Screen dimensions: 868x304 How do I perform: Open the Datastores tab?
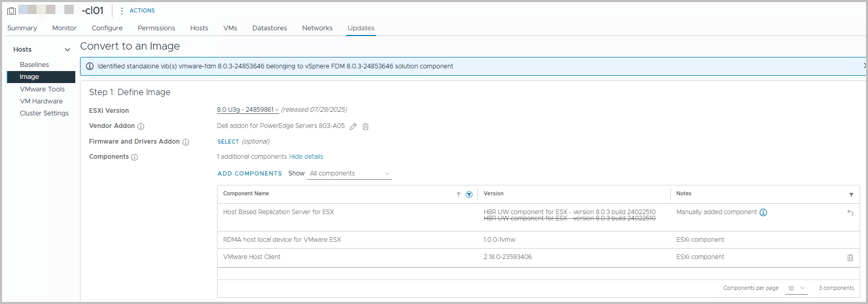click(x=269, y=28)
